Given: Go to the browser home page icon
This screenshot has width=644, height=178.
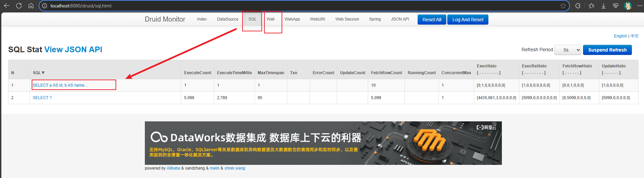Looking at the screenshot, I should (x=31, y=6).
